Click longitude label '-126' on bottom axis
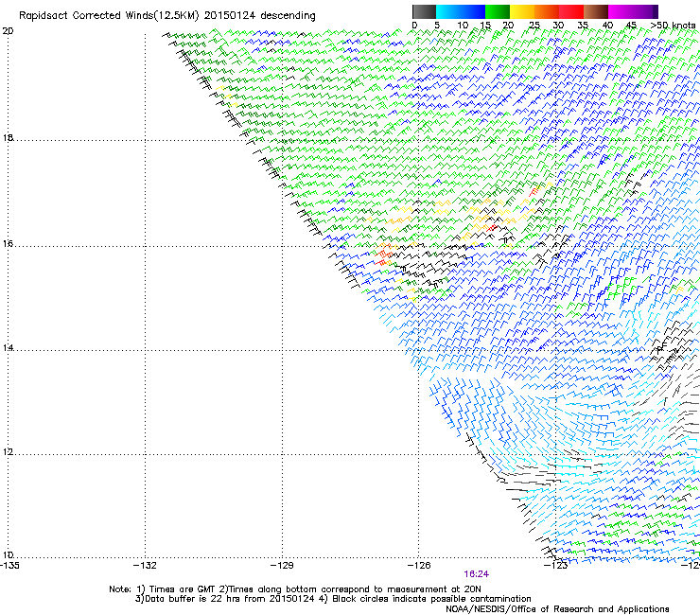 tap(419, 566)
